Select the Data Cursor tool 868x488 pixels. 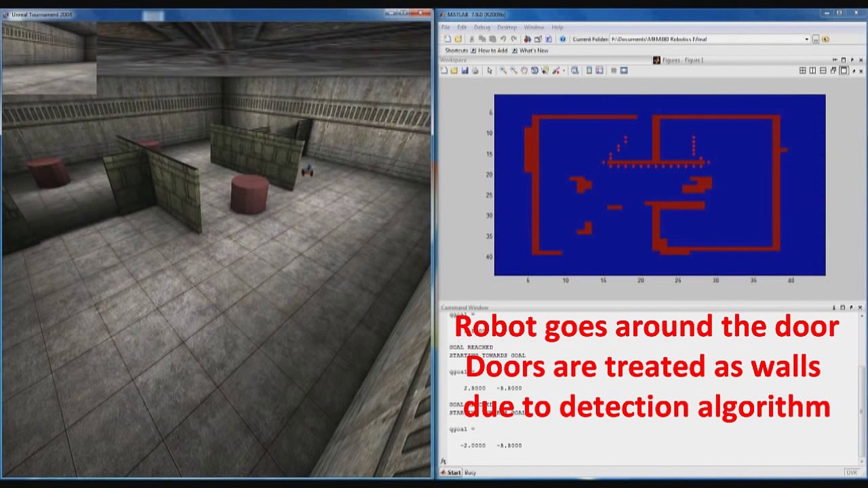(545, 70)
